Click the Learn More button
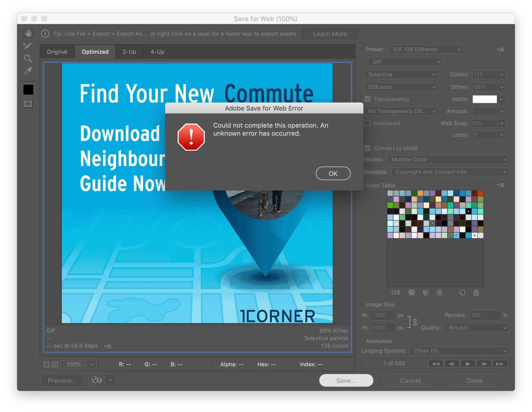The image size is (532, 412). pos(330,34)
